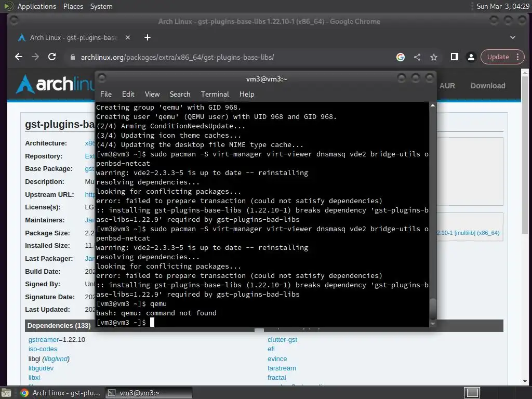Click Chrome's forward arrow
This screenshot has height=399, width=532.
[x=35, y=57]
